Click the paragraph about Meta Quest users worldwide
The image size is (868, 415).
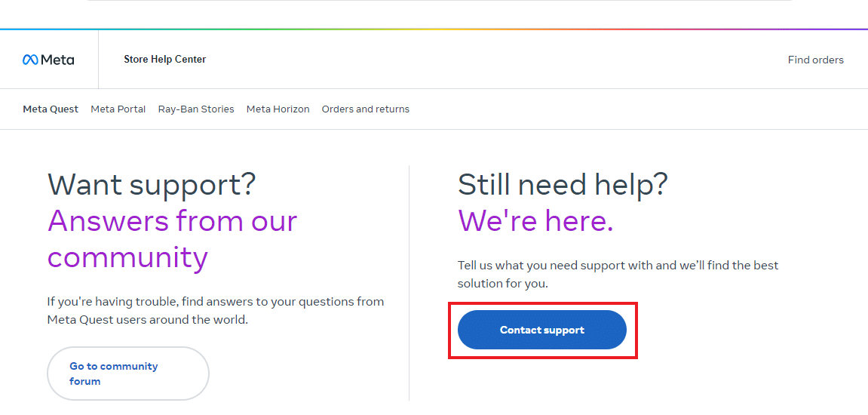pyautogui.click(x=215, y=310)
